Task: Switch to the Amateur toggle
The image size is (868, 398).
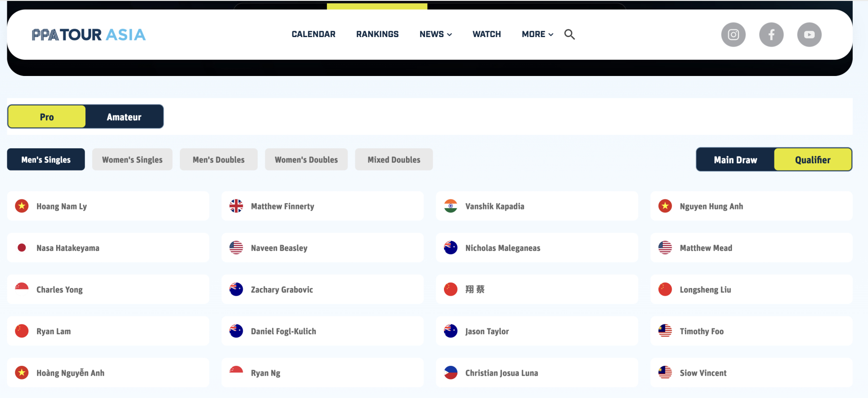Action: pyautogui.click(x=124, y=117)
